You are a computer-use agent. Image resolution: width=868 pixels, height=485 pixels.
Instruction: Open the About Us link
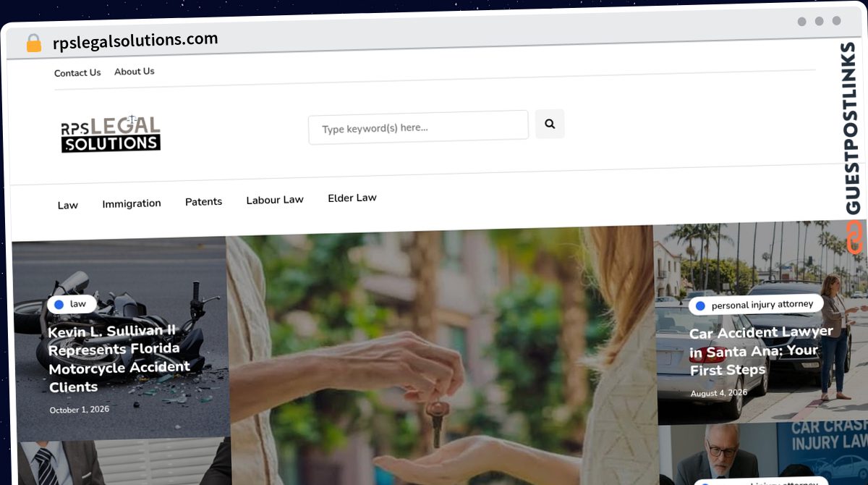tap(135, 71)
